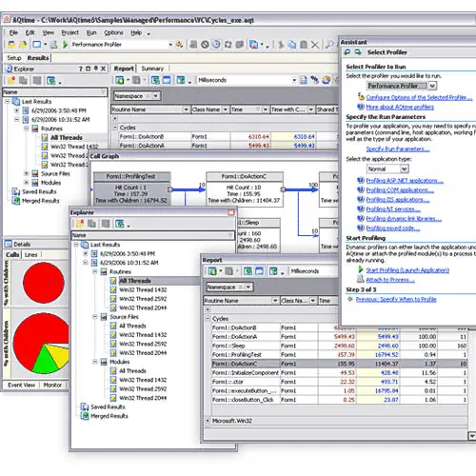Open the Options menu
This screenshot has width=476, height=476.
click(x=113, y=32)
